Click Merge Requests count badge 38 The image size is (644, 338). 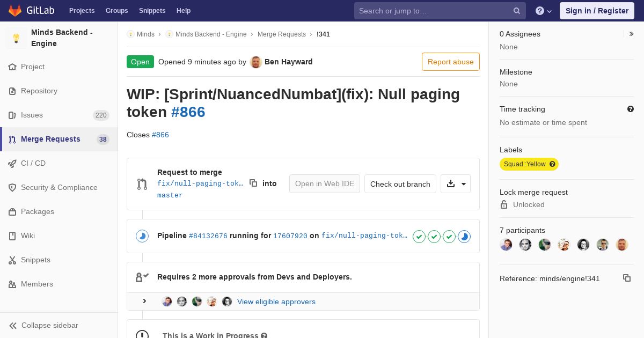click(103, 139)
